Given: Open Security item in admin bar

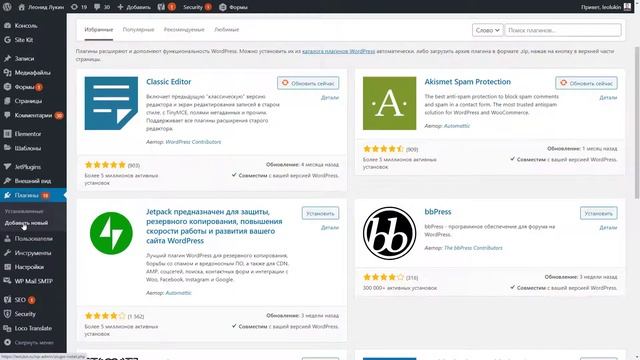Looking at the screenshot, I should coord(197,7).
